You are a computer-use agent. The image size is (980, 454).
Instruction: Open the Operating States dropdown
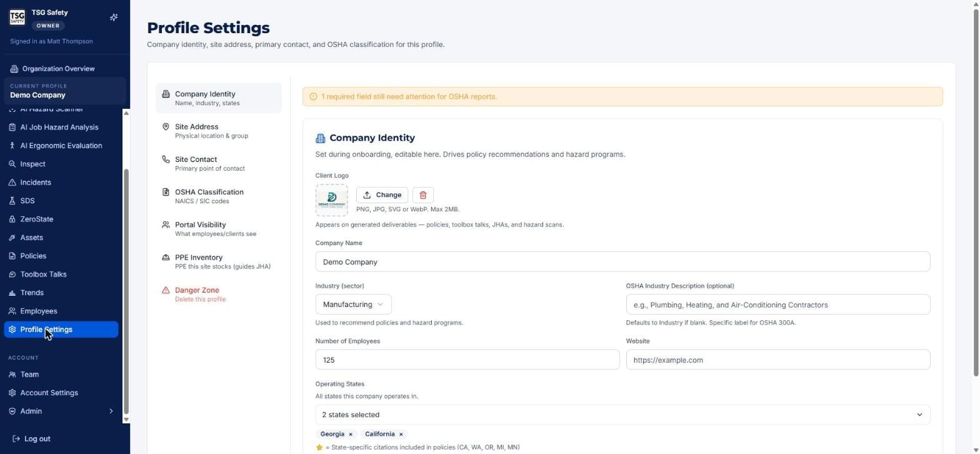(x=622, y=415)
